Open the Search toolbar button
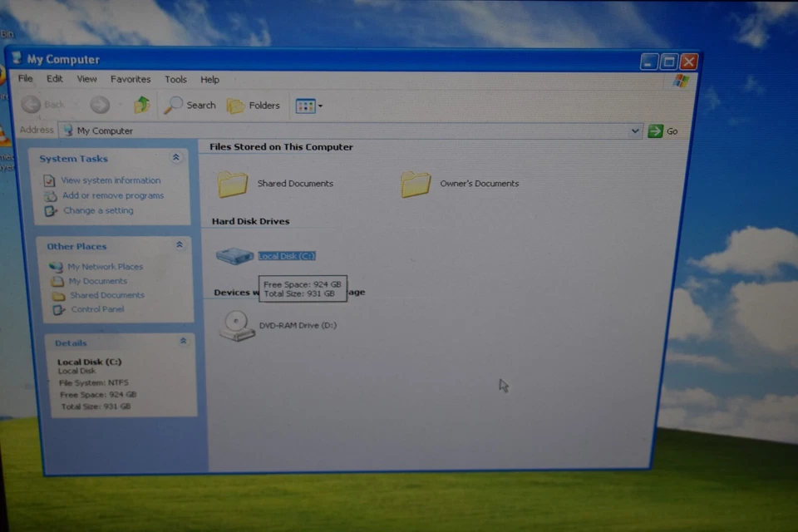 pyautogui.click(x=190, y=106)
